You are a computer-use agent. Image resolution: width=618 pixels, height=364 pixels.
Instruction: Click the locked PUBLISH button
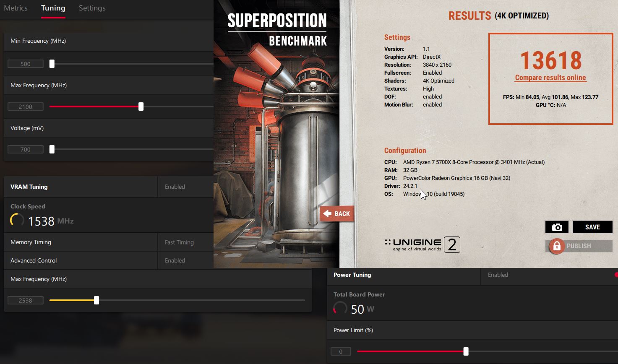pyautogui.click(x=579, y=246)
